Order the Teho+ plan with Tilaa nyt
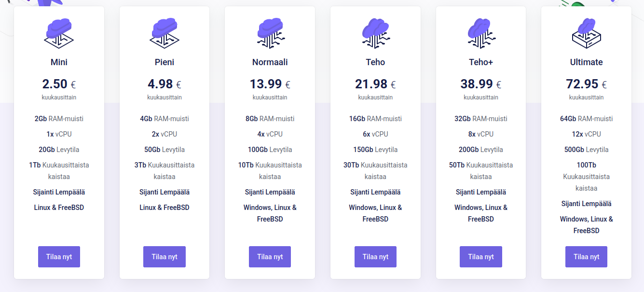Screen dimensions: 644x292 tap(481, 257)
